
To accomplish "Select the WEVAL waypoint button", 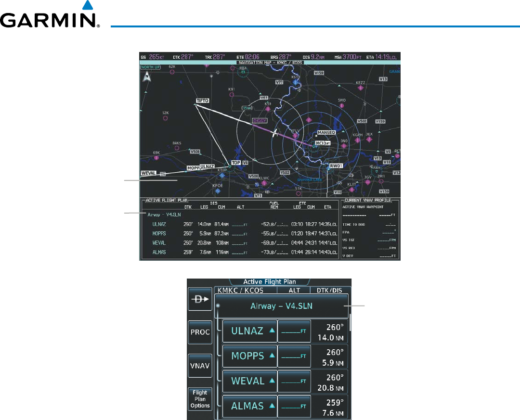I will point(250,381).
